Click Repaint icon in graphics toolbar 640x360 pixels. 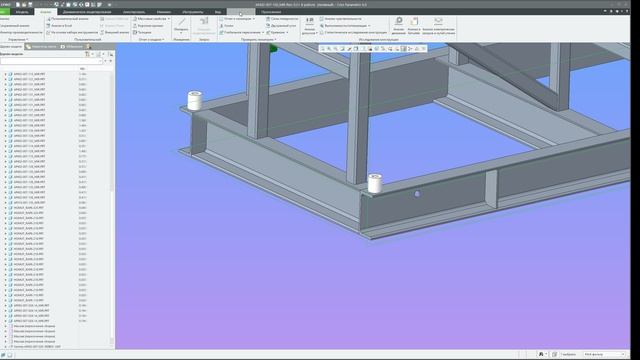(x=342, y=49)
